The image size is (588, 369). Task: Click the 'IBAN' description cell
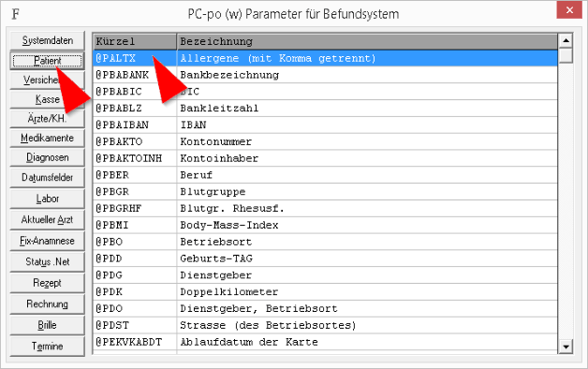pos(367,125)
